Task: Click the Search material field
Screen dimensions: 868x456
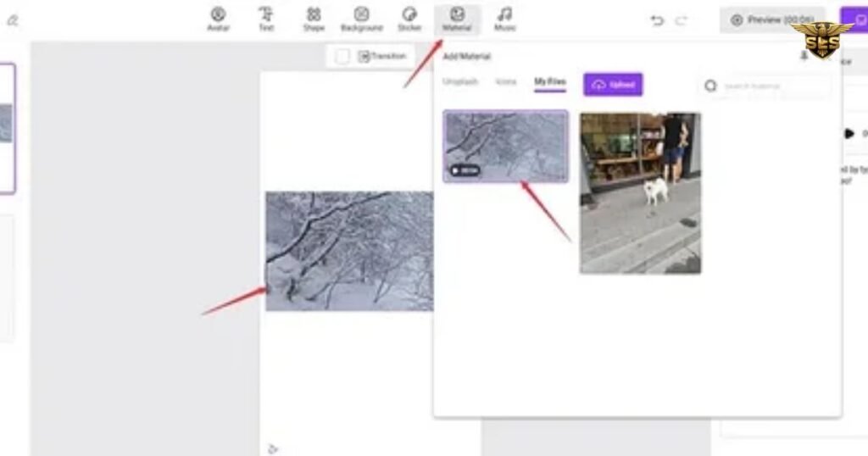Action: point(767,86)
